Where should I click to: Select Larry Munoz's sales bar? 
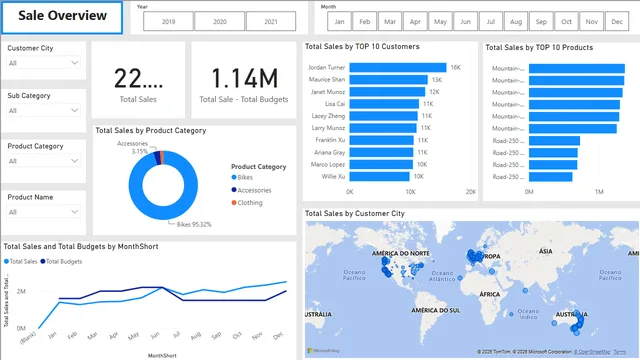(x=383, y=128)
